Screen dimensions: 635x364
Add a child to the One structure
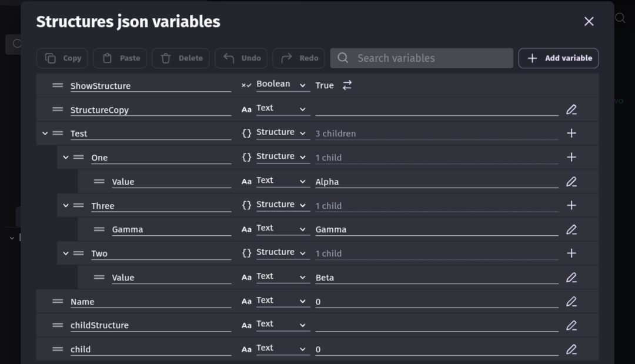click(x=571, y=158)
